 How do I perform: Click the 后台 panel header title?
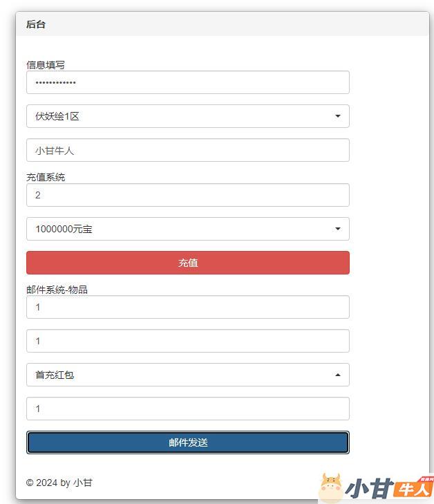click(36, 24)
